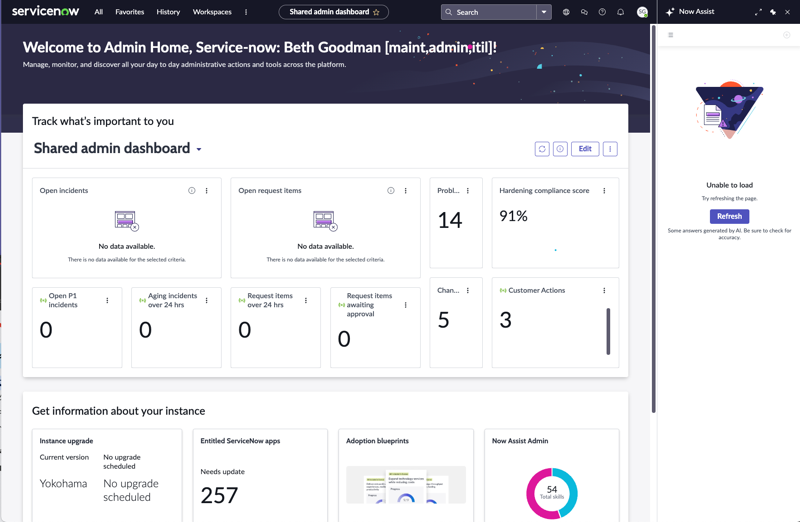The width and height of the screenshot is (800, 522).
Task: Show dashboard info icon
Action: [x=560, y=149]
